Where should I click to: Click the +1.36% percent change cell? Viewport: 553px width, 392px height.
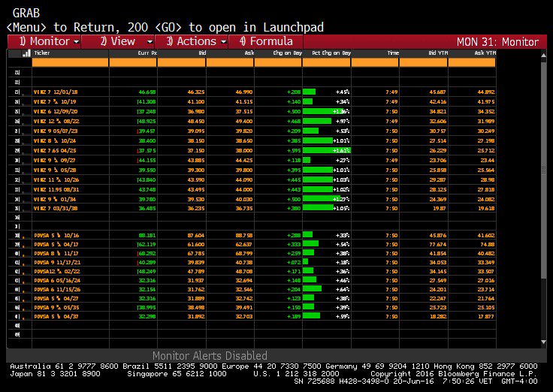pyautogui.click(x=327, y=111)
